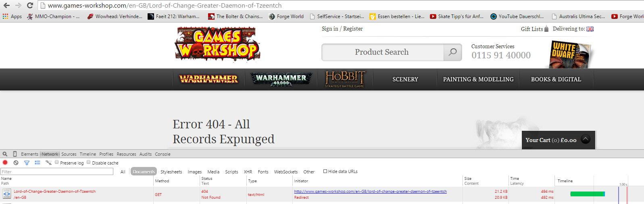
Task: Click the Sign in link
Action: 330,29
